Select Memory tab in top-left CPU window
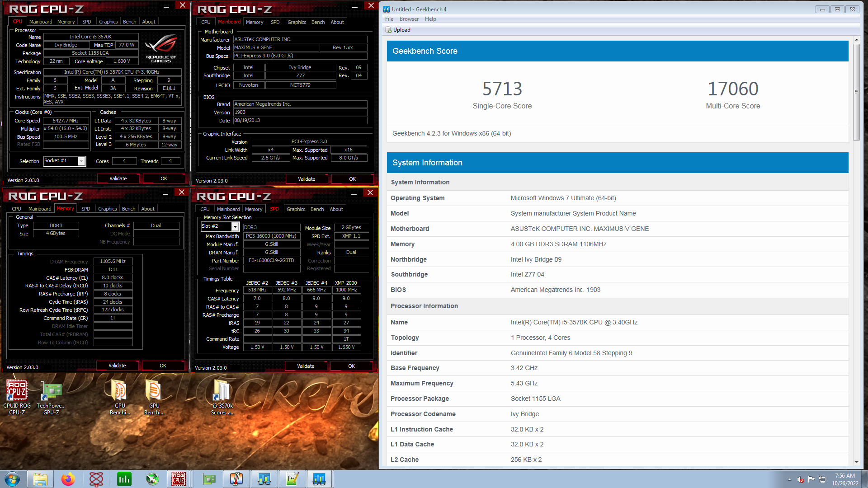868x488 pixels. pyautogui.click(x=66, y=22)
